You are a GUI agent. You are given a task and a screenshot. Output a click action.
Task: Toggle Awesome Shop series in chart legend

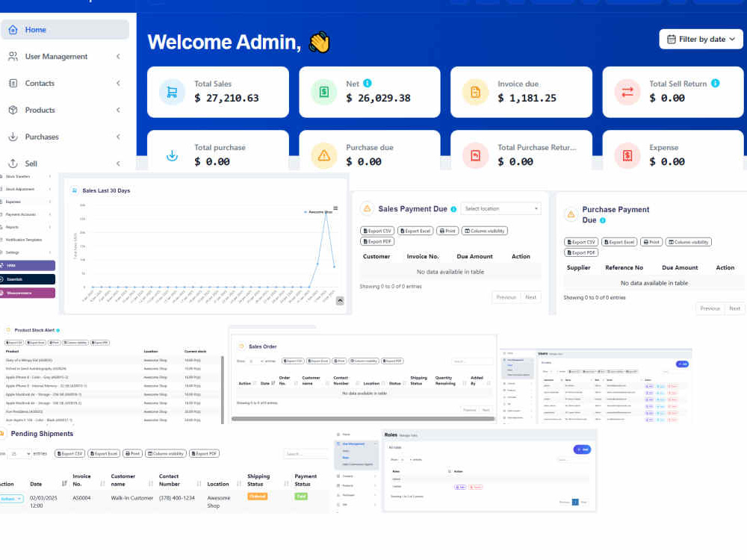[x=318, y=212]
